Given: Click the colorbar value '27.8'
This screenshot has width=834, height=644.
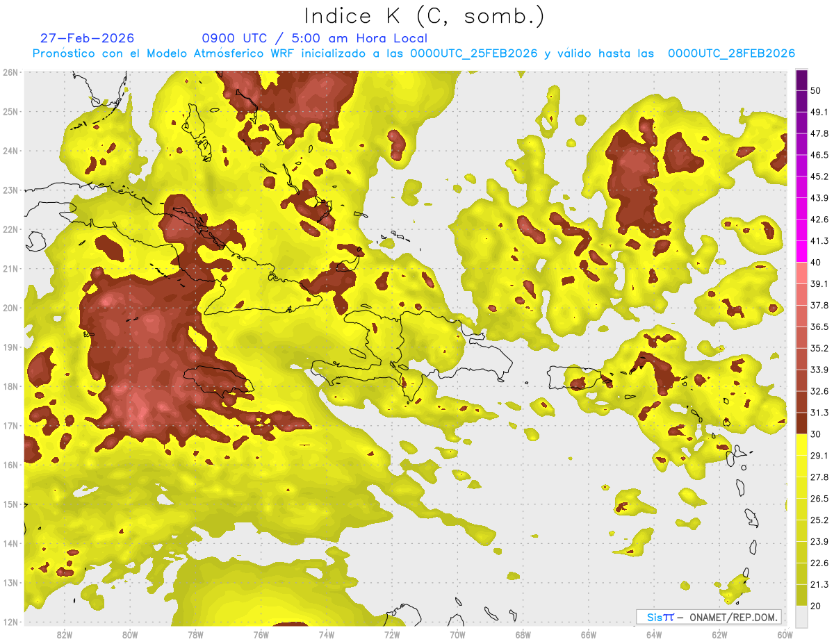Looking at the screenshot, I should tap(819, 477).
